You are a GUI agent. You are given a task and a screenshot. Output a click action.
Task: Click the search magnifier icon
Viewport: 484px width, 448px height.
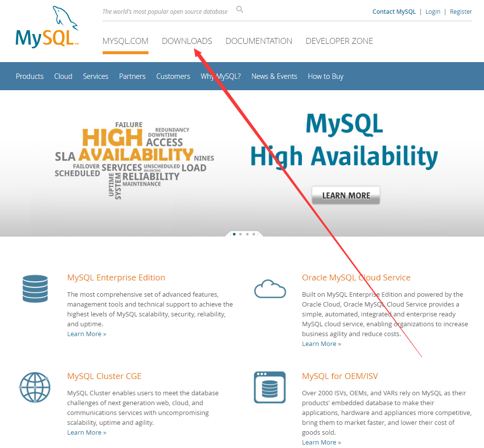(239, 9)
